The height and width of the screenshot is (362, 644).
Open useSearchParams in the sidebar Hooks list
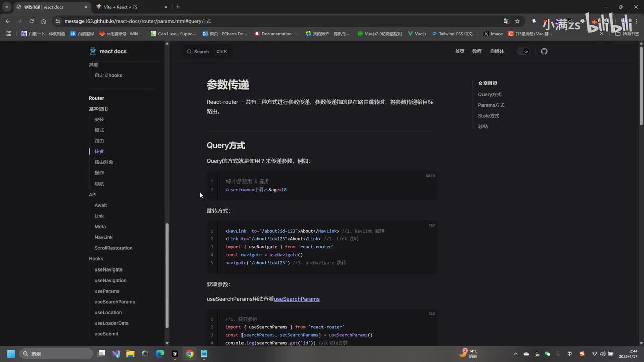[115, 302]
